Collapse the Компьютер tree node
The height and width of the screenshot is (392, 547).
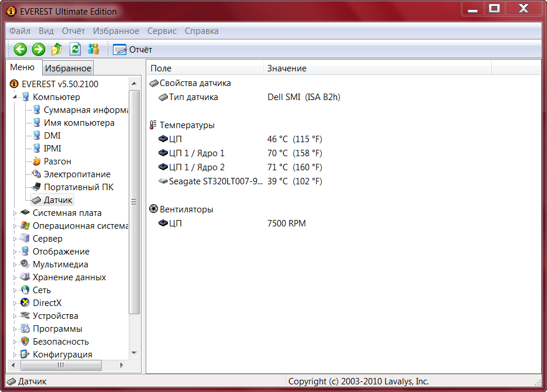[x=15, y=97]
